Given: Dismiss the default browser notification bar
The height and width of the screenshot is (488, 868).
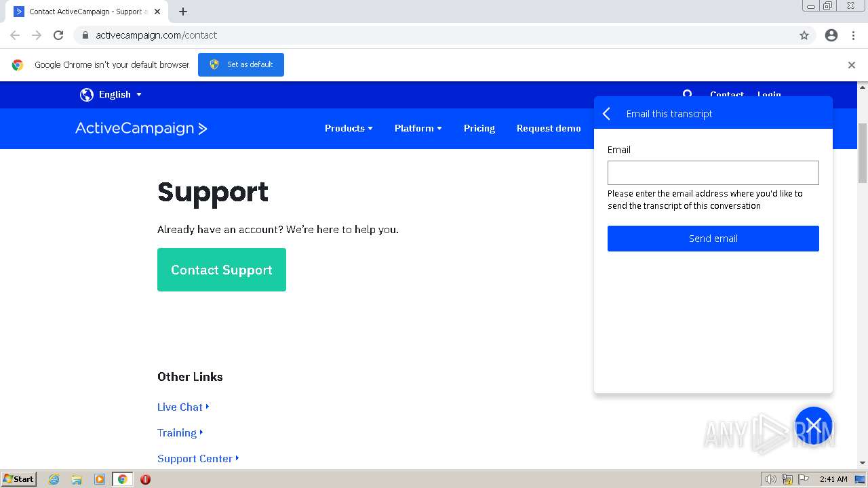Looking at the screenshot, I should point(852,65).
